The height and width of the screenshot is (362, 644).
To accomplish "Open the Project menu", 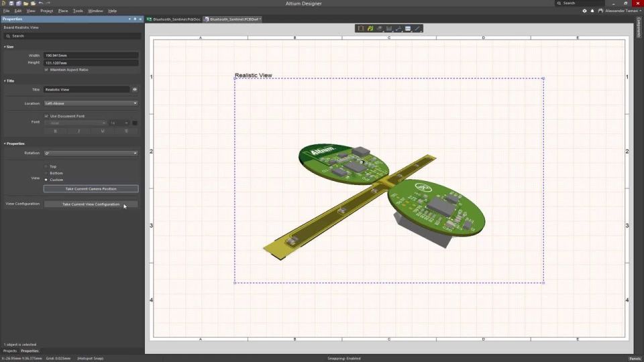I will (46, 11).
